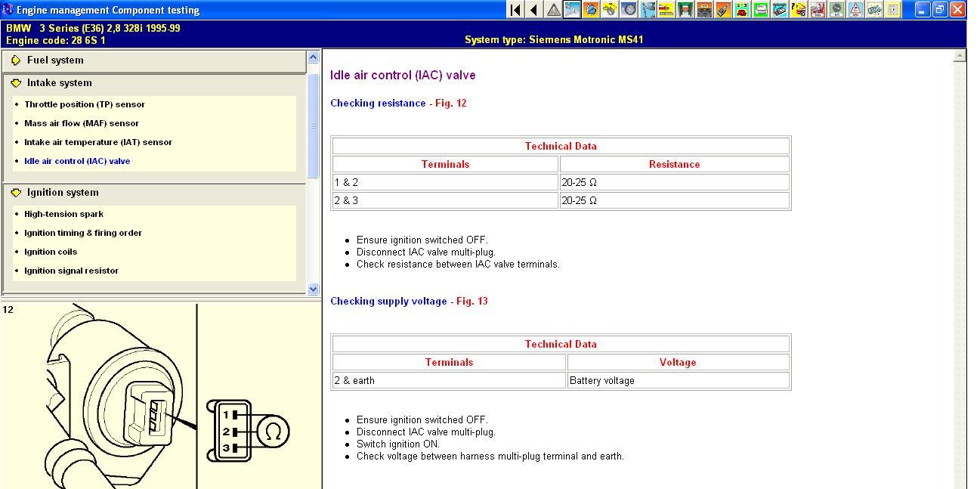Click green icon with red car and numbers
Screen dimensions: 980x489
click(x=742, y=10)
